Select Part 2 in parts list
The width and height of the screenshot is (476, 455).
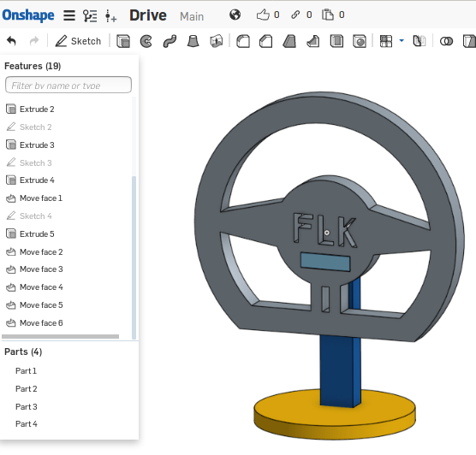point(26,389)
